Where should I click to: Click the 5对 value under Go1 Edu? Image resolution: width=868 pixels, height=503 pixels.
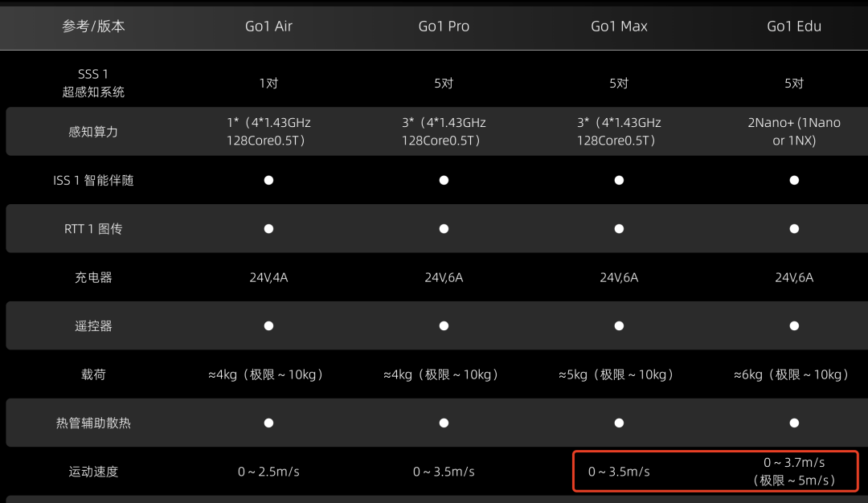(x=794, y=83)
